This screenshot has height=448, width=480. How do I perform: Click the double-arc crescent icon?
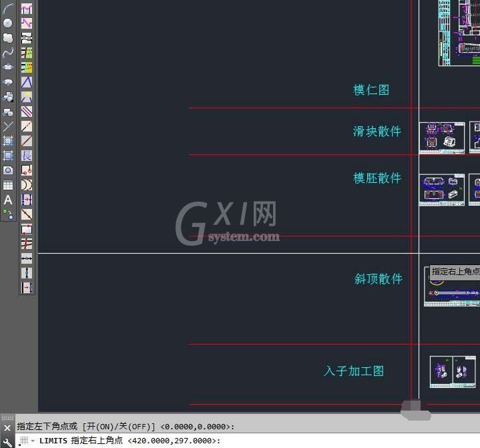(x=27, y=185)
